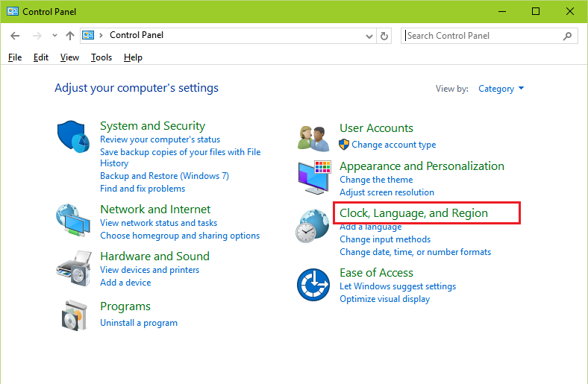Click the Search Control Panel field

pos(489,36)
